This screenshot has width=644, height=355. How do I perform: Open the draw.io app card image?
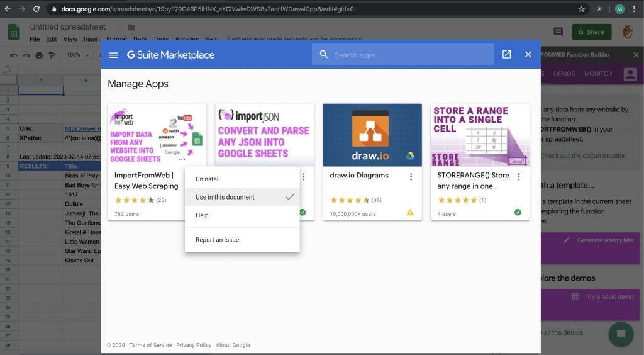point(372,135)
